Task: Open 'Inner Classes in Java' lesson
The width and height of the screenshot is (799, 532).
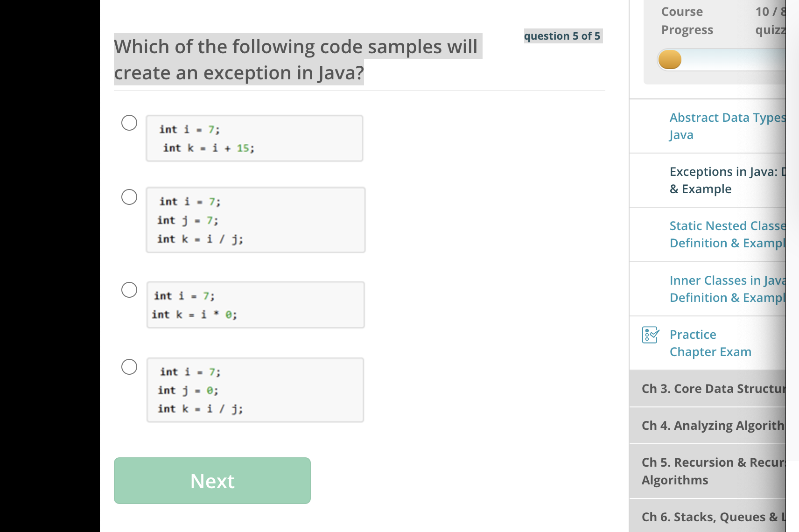Action: pyautogui.click(x=726, y=288)
